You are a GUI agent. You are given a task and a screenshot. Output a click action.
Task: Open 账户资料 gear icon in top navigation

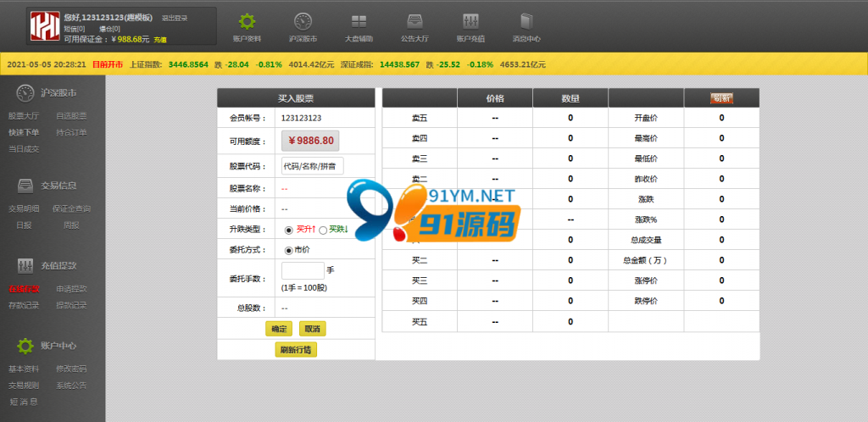point(247,21)
